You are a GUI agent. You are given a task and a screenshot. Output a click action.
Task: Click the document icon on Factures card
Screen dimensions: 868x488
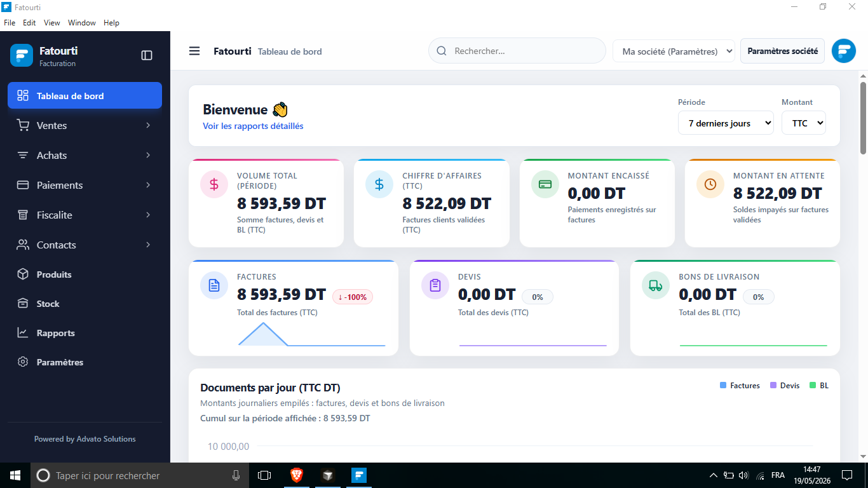[214, 285]
